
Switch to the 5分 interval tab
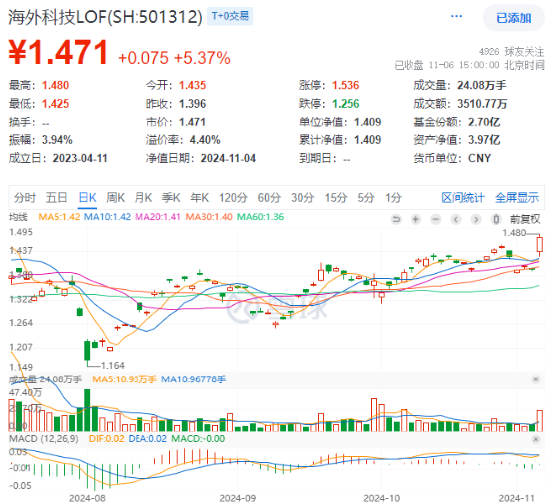[366, 198]
